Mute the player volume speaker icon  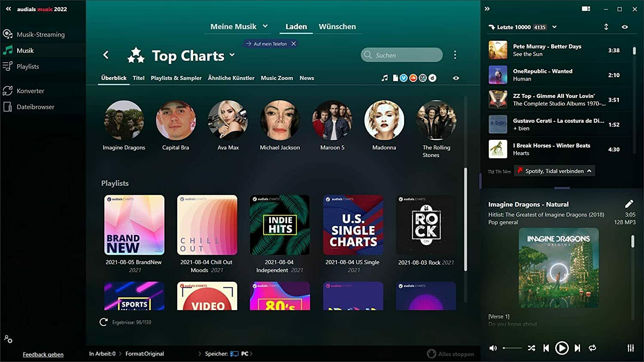(493, 348)
